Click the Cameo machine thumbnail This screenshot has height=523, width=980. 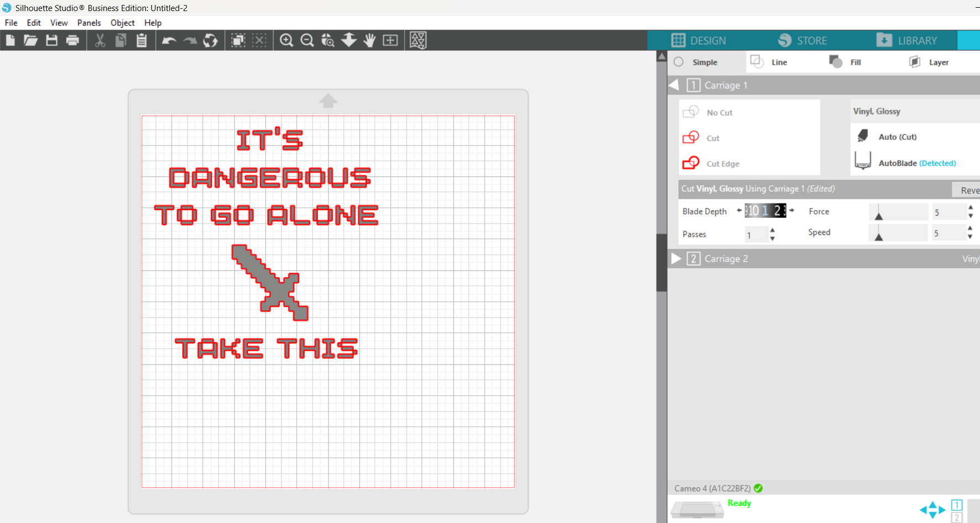coord(698,509)
